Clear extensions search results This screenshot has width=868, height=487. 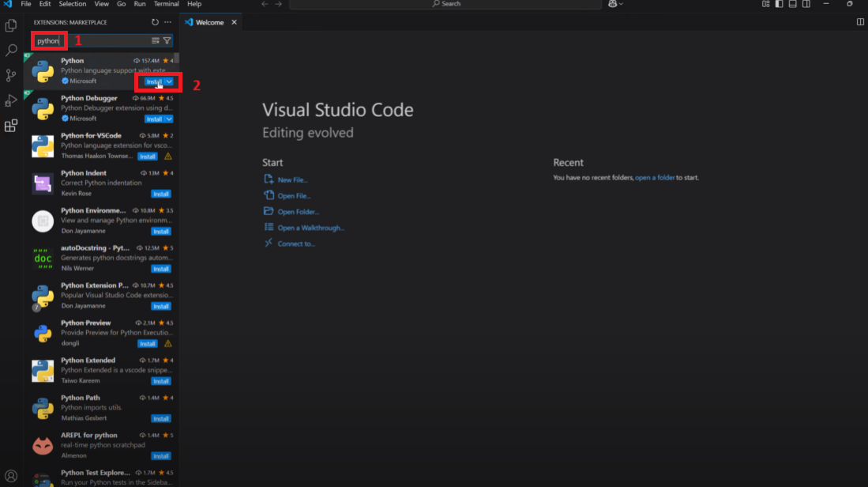[156, 40]
